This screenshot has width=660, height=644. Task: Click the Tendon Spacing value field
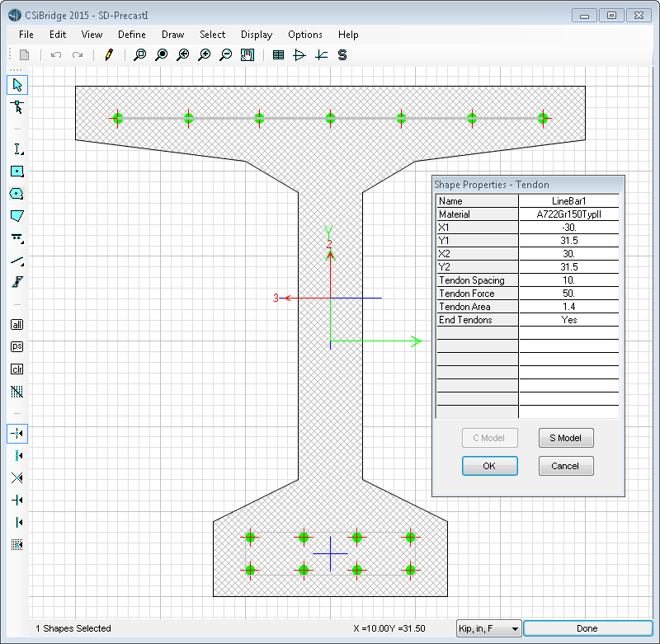coord(568,280)
